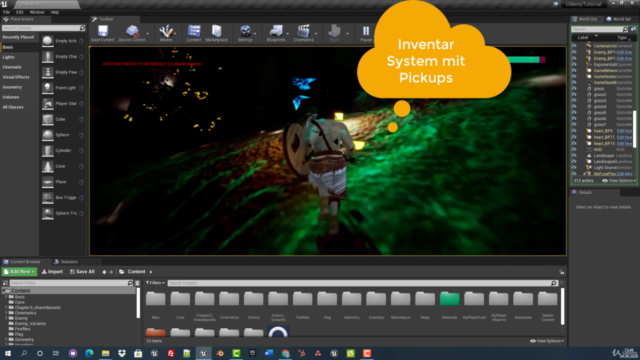640x360 pixels.
Task: Toggle visibility of HUD actor
Action: click(574, 149)
